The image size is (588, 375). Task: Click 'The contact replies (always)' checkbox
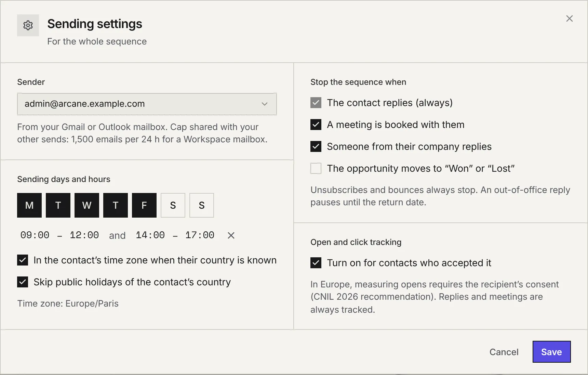[316, 103]
